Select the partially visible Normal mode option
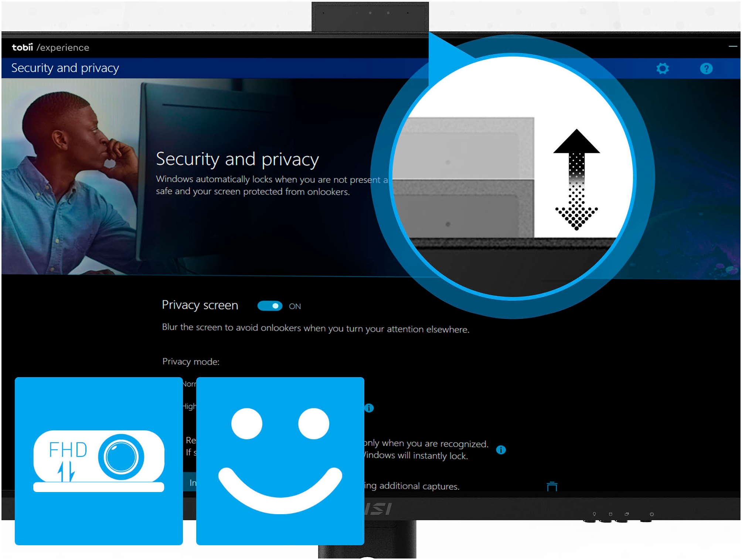 coord(189,384)
